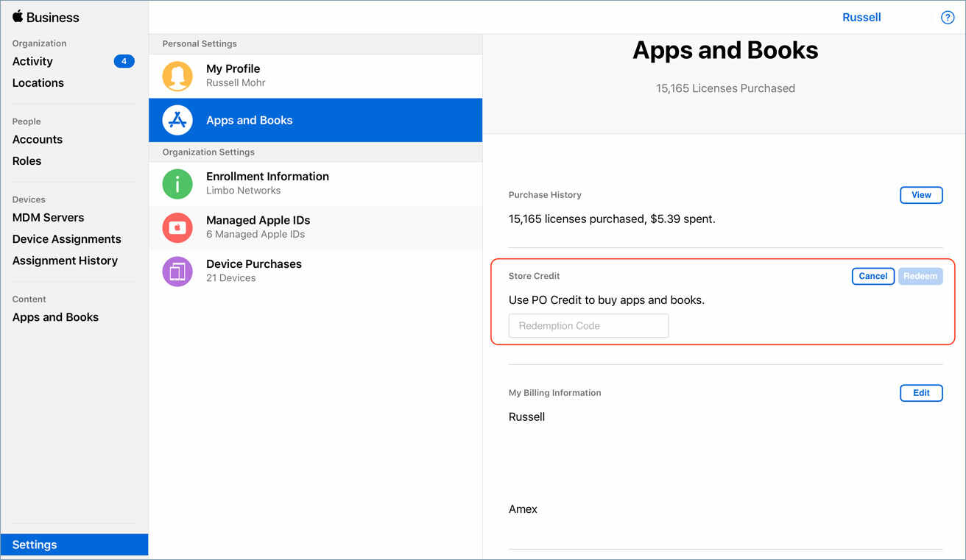Click the green Enrollment Information icon
This screenshot has width=966, height=560.
(177, 183)
